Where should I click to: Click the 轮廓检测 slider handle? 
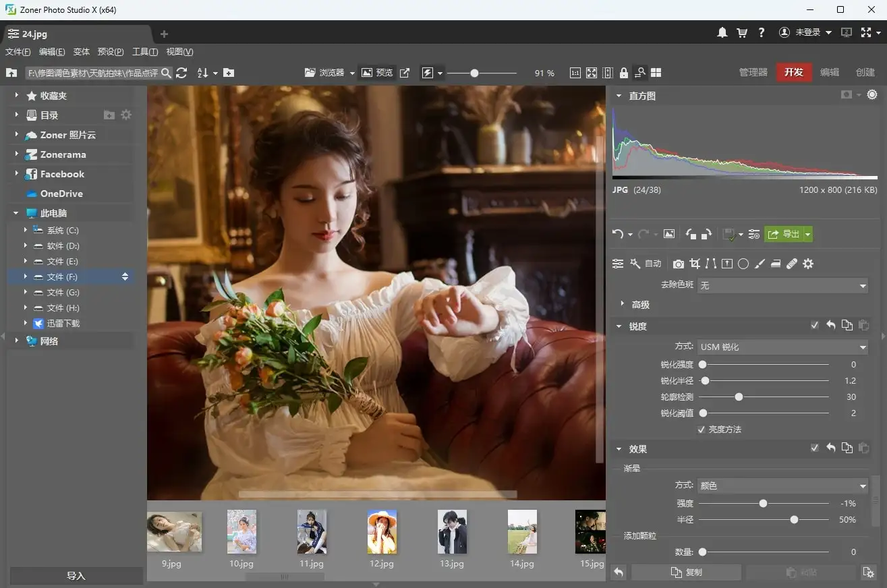pos(739,397)
